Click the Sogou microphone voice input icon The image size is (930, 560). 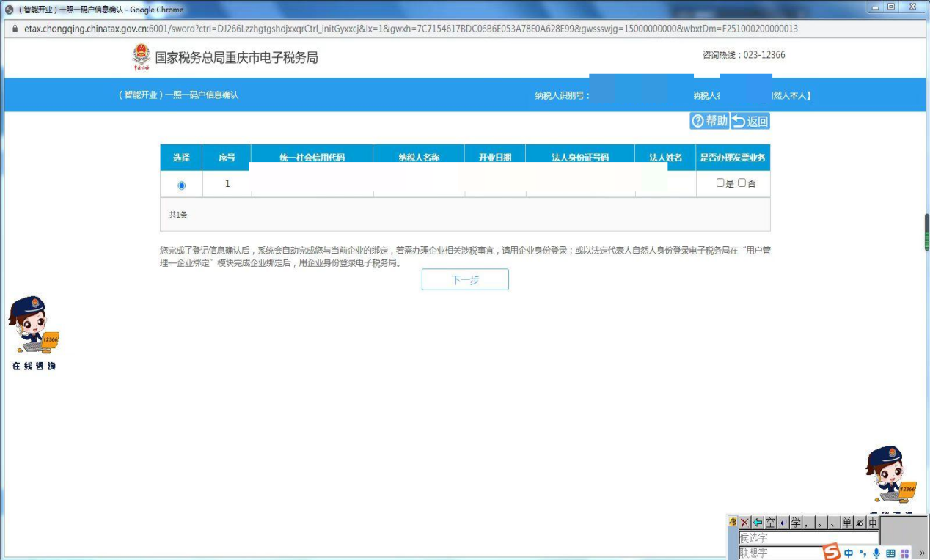tap(876, 553)
